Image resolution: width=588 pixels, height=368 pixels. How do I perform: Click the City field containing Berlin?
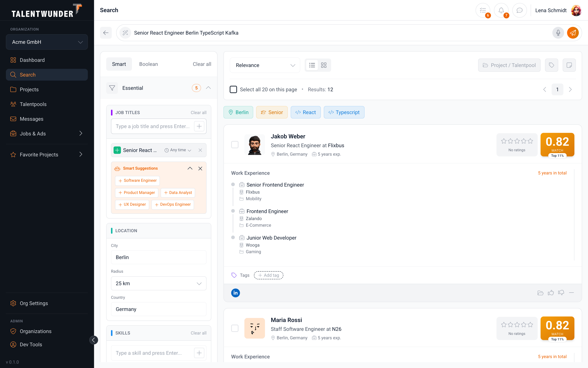[159, 257]
